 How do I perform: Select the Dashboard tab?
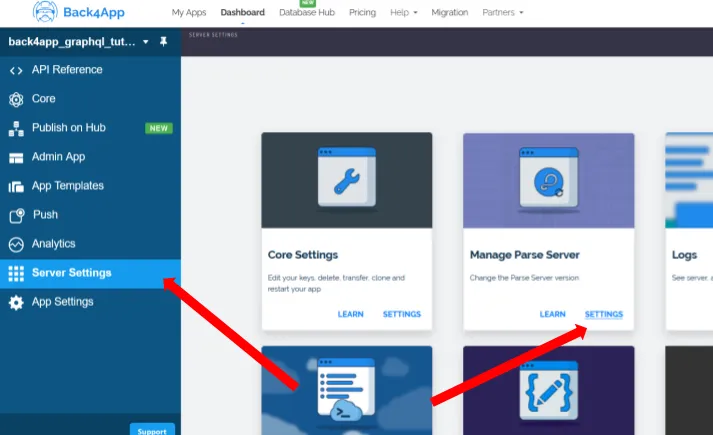pos(242,12)
